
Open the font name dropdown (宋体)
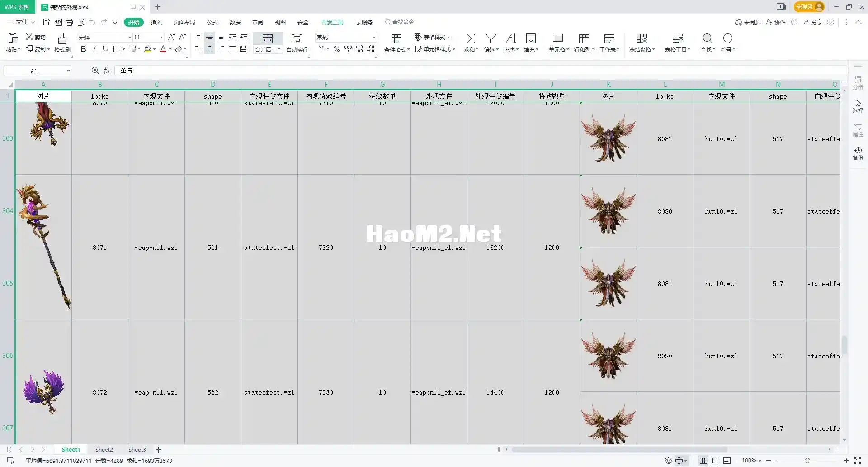point(130,37)
